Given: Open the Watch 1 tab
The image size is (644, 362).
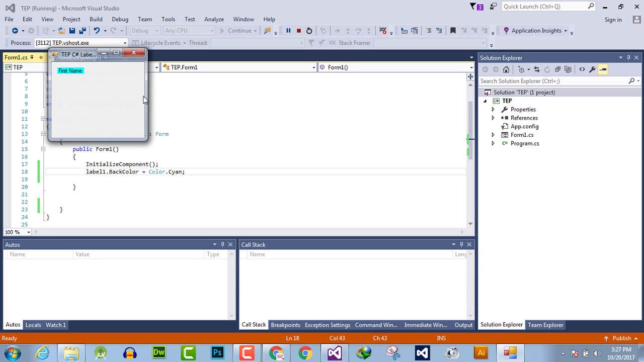Looking at the screenshot, I should 56,325.
